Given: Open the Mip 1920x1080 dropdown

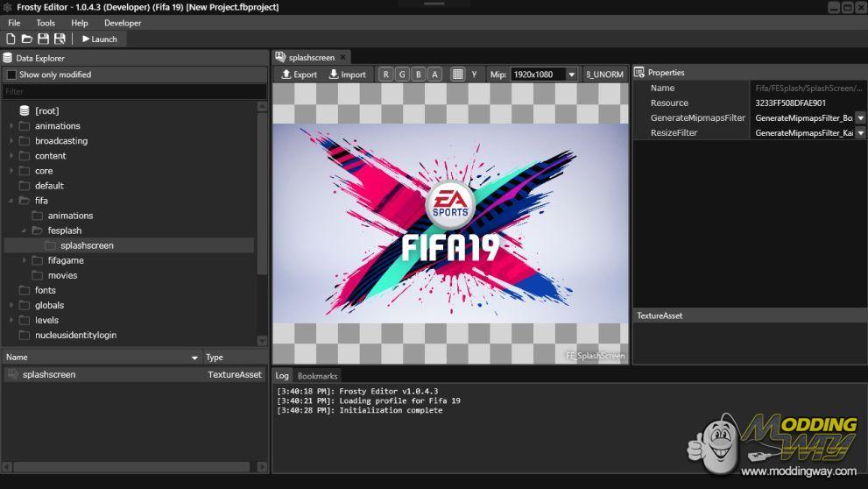Looking at the screenshot, I should (571, 74).
